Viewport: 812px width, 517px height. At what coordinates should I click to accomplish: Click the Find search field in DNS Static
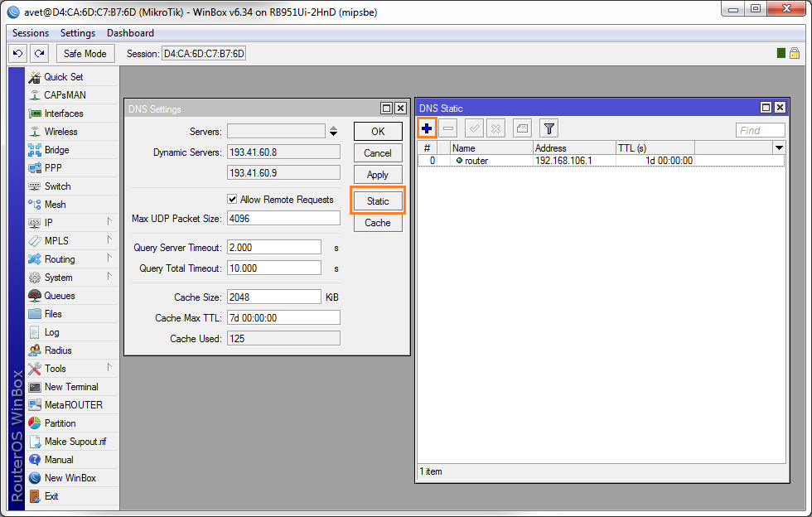(x=760, y=130)
